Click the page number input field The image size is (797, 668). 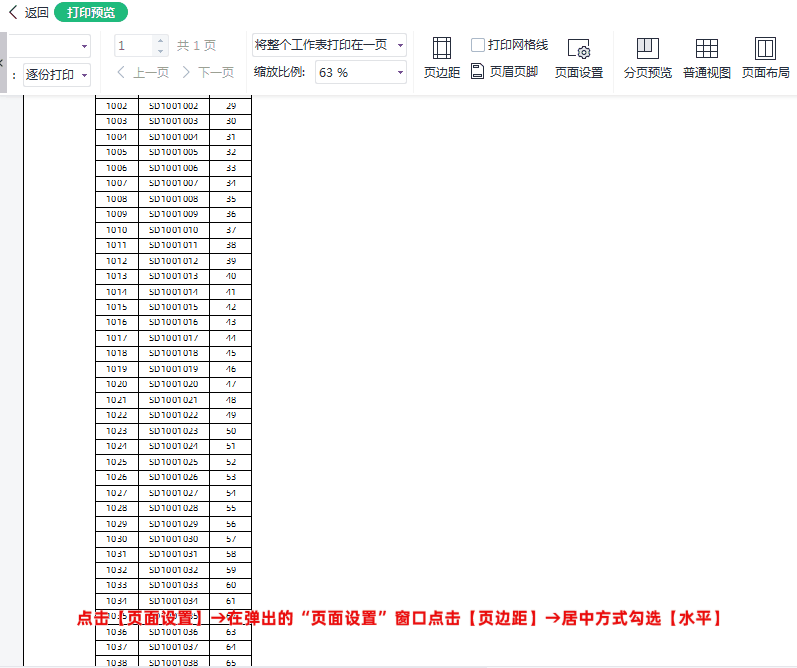[x=134, y=46]
